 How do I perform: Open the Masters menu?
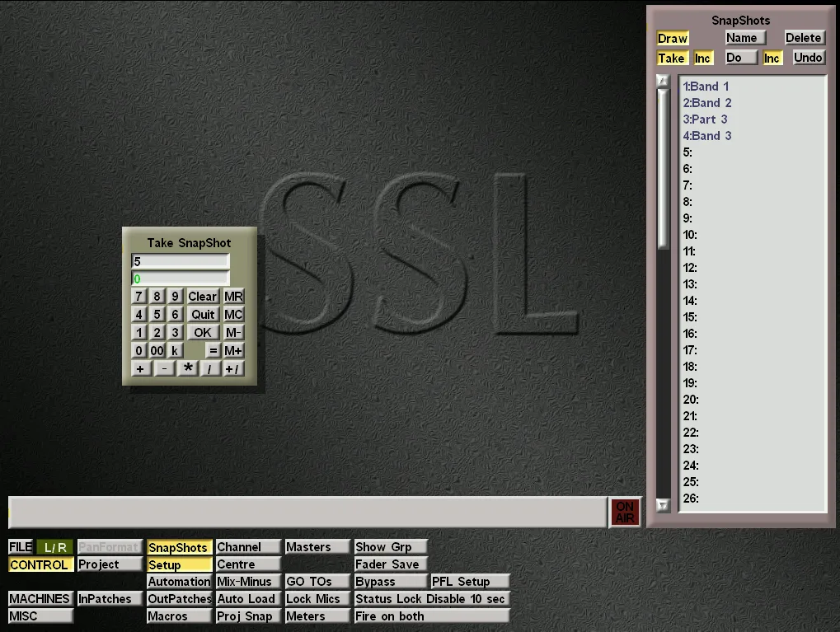point(317,547)
